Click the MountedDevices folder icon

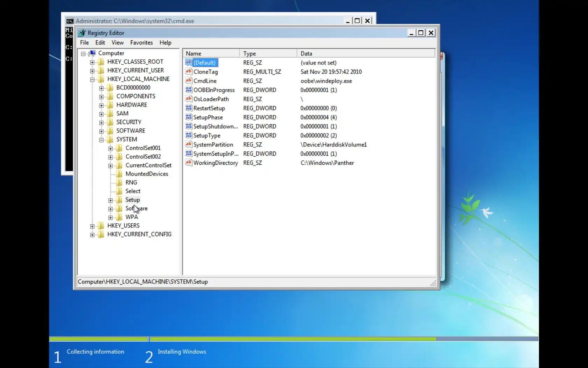click(x=119, y=174)
